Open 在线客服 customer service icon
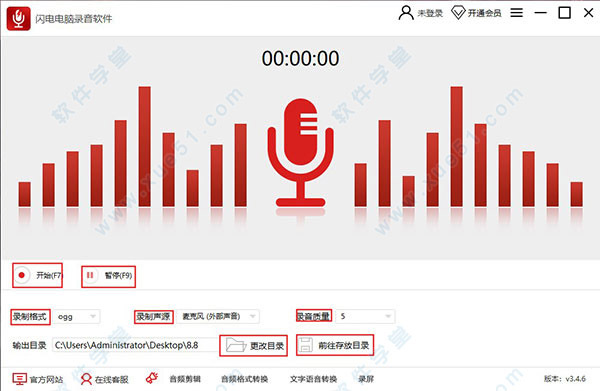Screen dimensions: 600x391 click(86, 379)
